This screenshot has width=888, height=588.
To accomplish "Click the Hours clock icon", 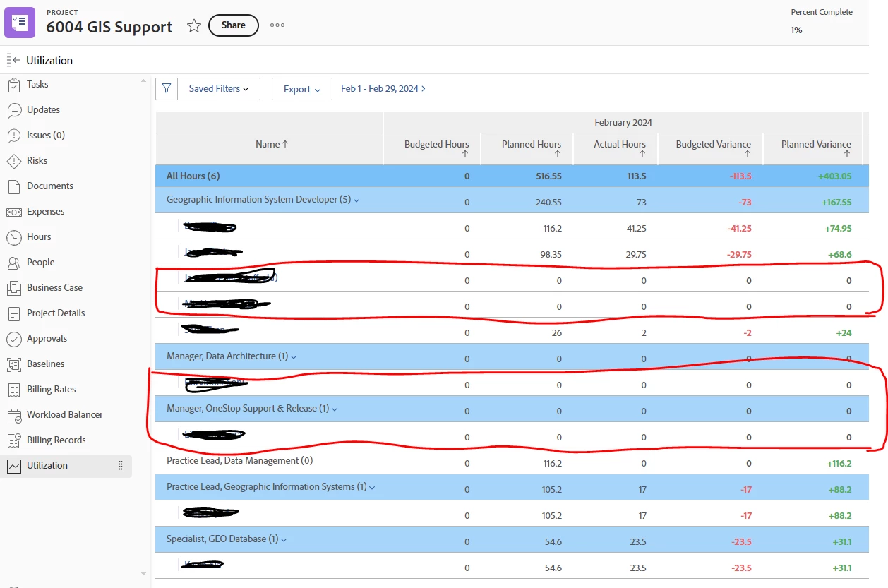I will (13, 237).
